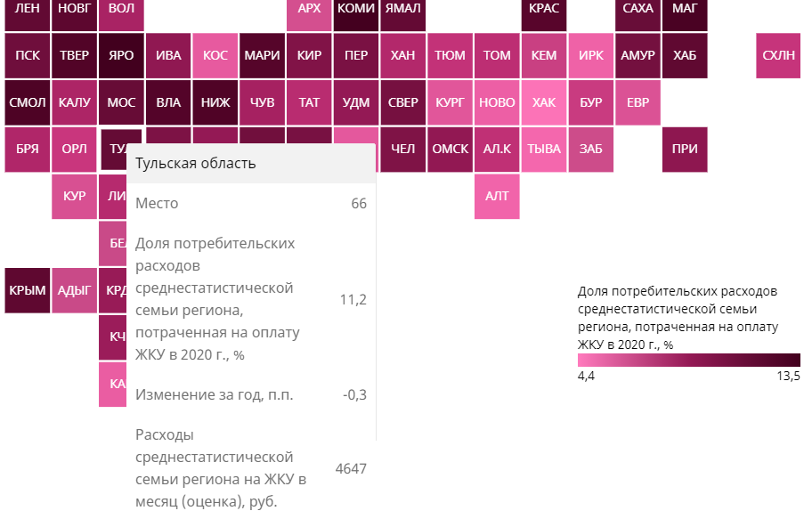Click the Тульская область tooltip header
Screen dimensions: 812x519
(x=251, y=163)
